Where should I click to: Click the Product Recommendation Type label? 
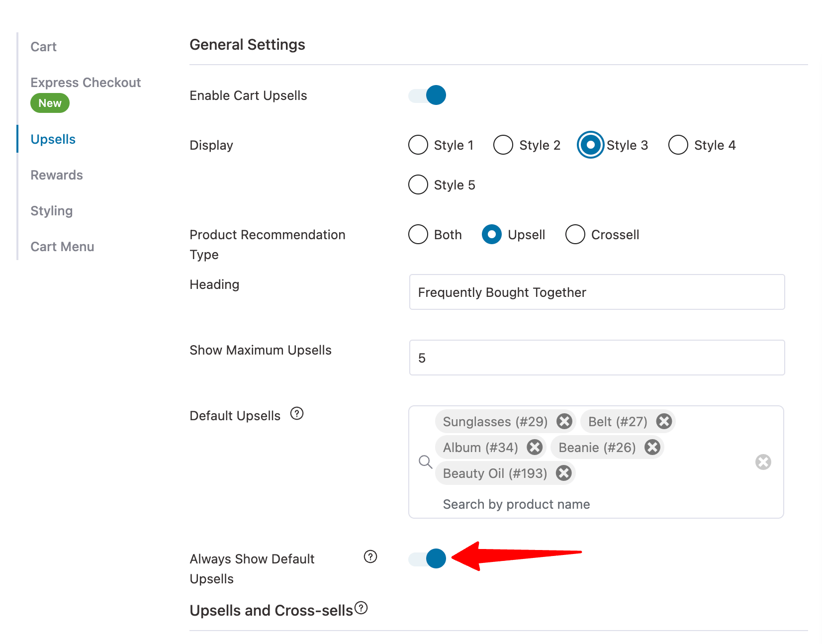268,245
